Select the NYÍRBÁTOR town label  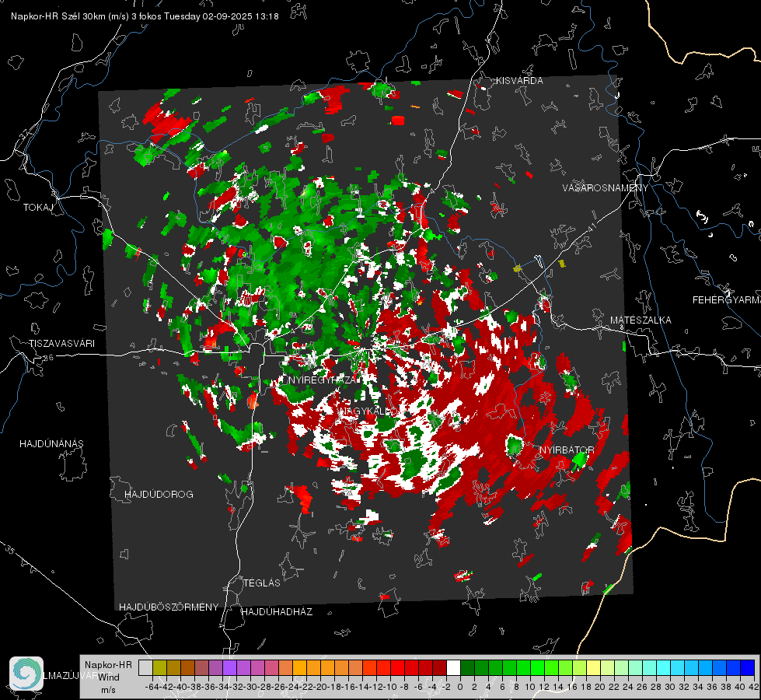pyautogui.click(x=567, y=450)
